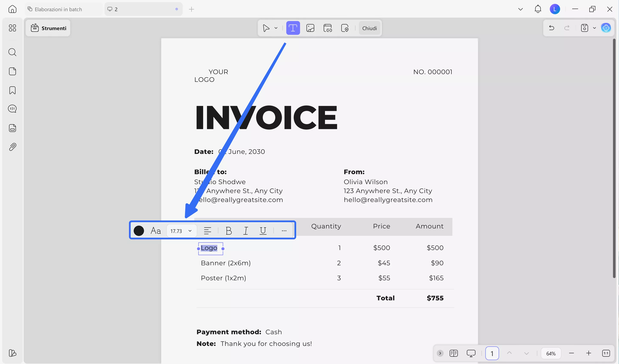This screenshot has height=364, width=619.
Task: Click the page number input field
Action: pyautogui.click(x=492, y=353)
